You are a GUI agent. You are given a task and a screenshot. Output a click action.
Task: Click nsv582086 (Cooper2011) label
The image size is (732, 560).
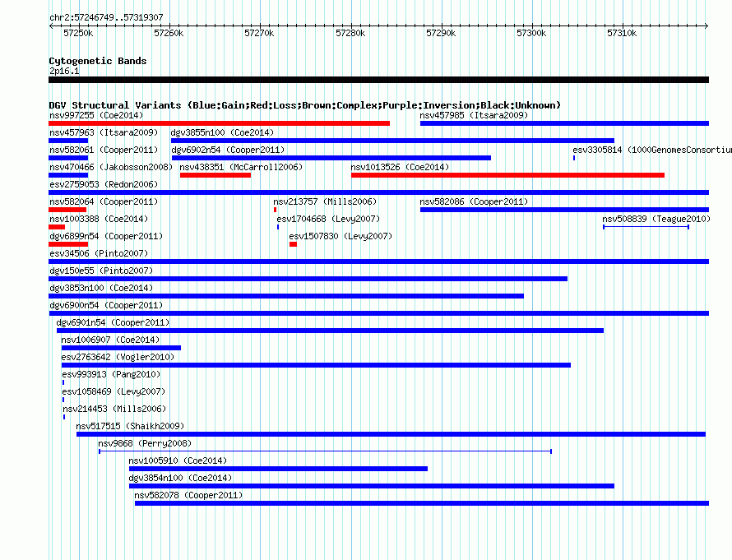474,201
